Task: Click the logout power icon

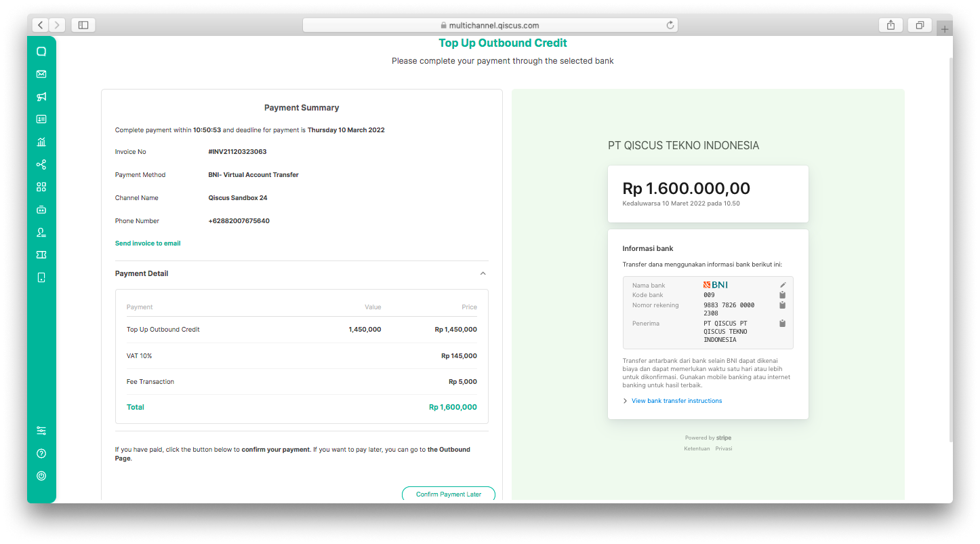Action: point(41,475)
